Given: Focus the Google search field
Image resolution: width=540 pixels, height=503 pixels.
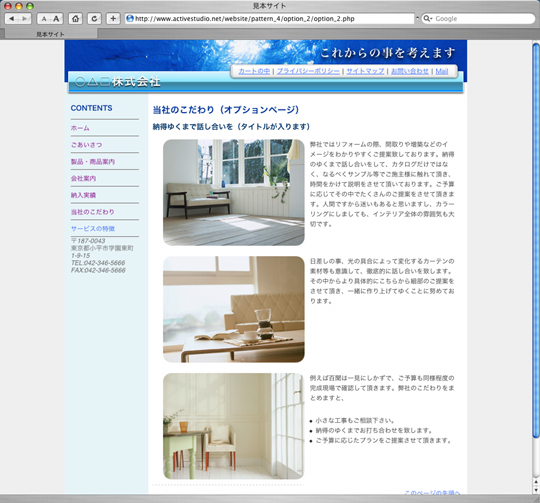Looking at the screenshot, I should coord(478,19).
